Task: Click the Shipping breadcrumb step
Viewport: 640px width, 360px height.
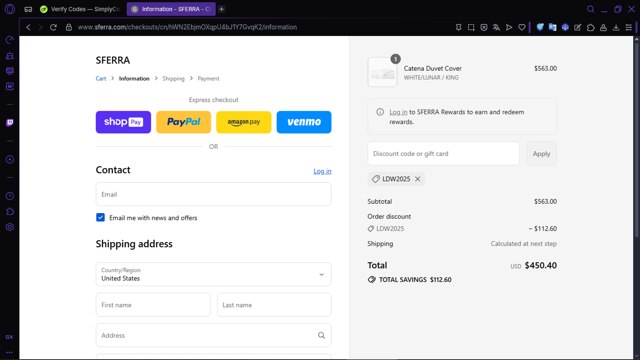Action: click(173, 78)
